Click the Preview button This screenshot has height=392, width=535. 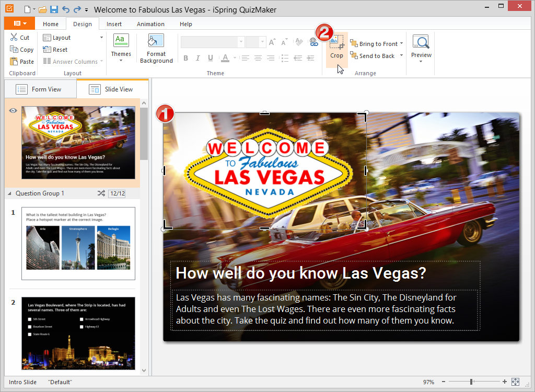coord(421,48)
